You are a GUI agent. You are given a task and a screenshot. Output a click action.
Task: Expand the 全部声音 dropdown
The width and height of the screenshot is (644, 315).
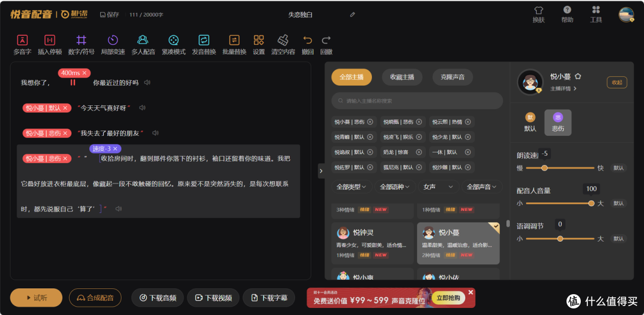(482, 186)
